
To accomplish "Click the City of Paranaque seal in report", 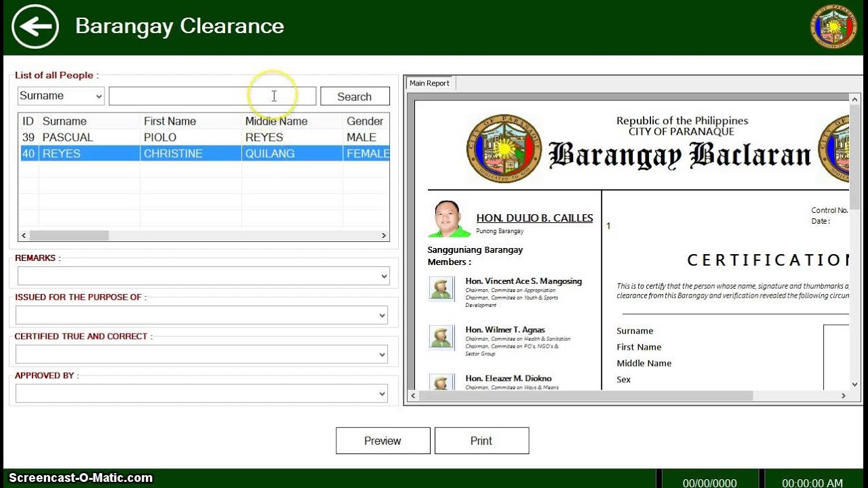I will point(504,148).
